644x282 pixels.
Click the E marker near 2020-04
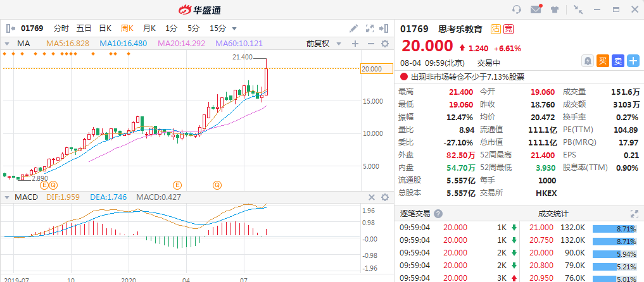pyautogui.click(x=177, y=185)
